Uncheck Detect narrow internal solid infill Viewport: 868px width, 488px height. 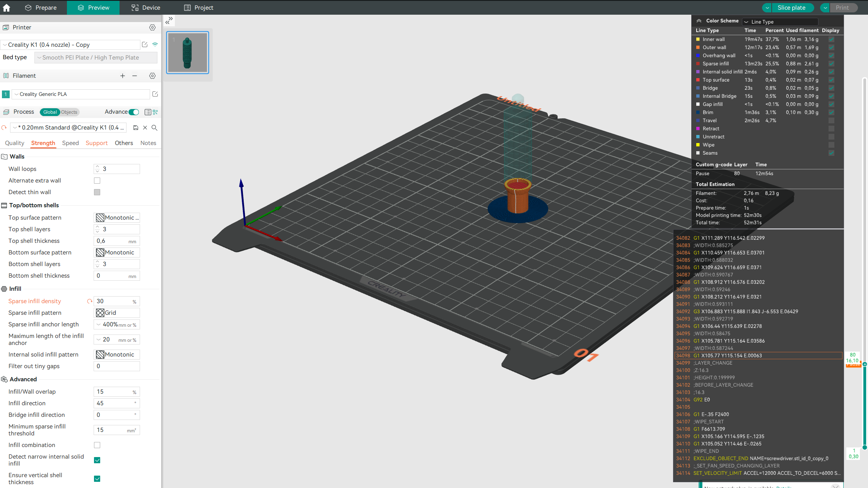click(97, 460)
